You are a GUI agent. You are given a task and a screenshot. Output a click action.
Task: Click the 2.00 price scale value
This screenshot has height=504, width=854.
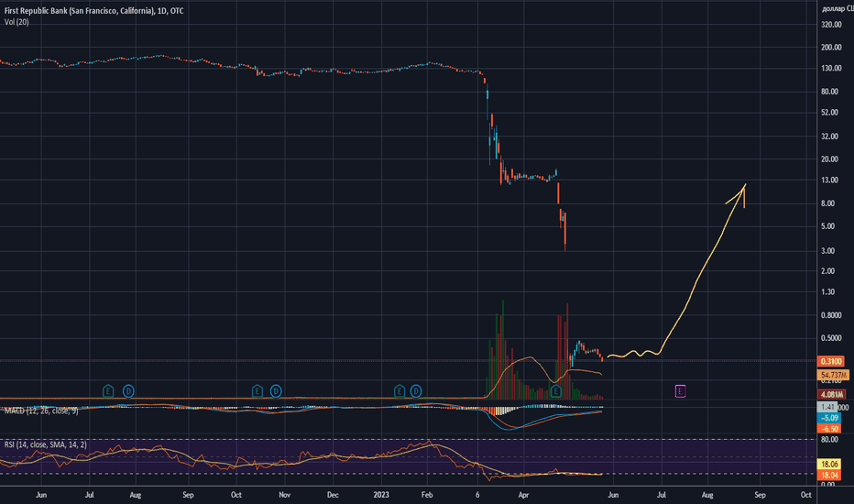coord(827,271)
